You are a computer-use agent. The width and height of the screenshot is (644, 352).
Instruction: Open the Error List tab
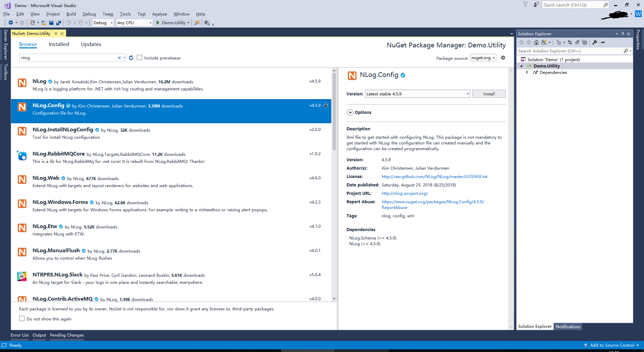[x=19, y=335]
